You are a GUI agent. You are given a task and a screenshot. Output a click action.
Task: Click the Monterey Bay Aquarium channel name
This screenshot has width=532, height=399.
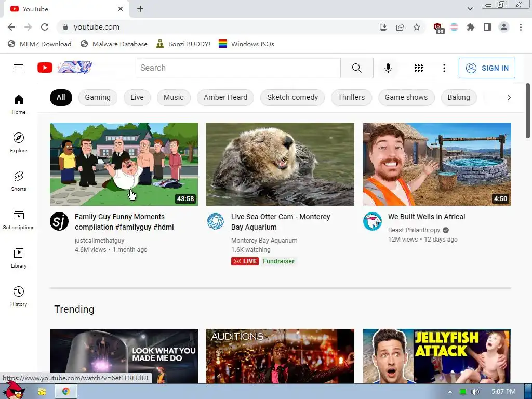click(264, 241)
